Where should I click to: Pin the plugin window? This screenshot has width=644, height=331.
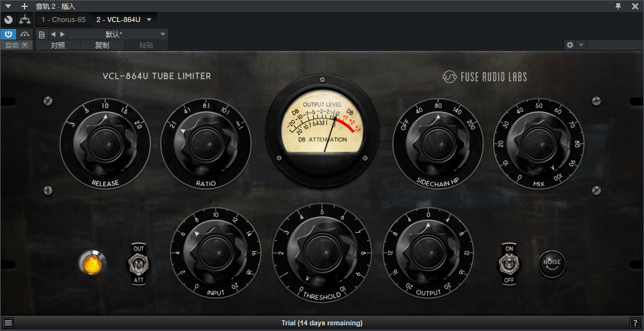[618, 6]
